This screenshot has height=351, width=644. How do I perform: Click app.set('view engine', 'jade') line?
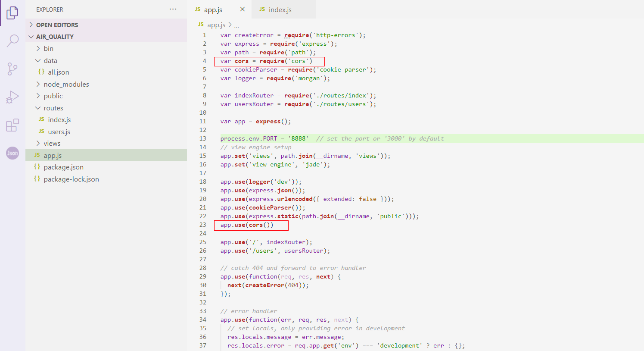(x=275, y=164)
